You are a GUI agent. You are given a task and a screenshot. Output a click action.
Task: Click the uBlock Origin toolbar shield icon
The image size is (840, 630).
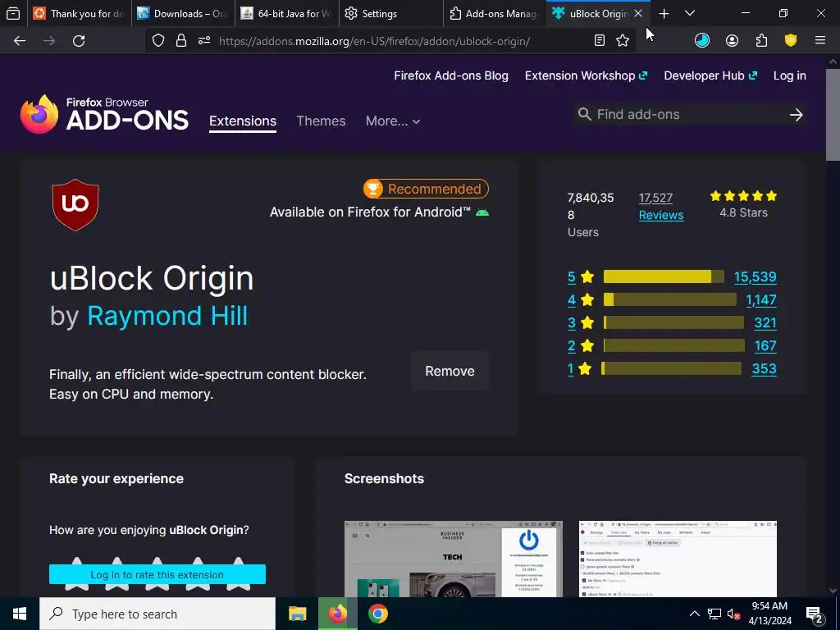tap(791, 41)
